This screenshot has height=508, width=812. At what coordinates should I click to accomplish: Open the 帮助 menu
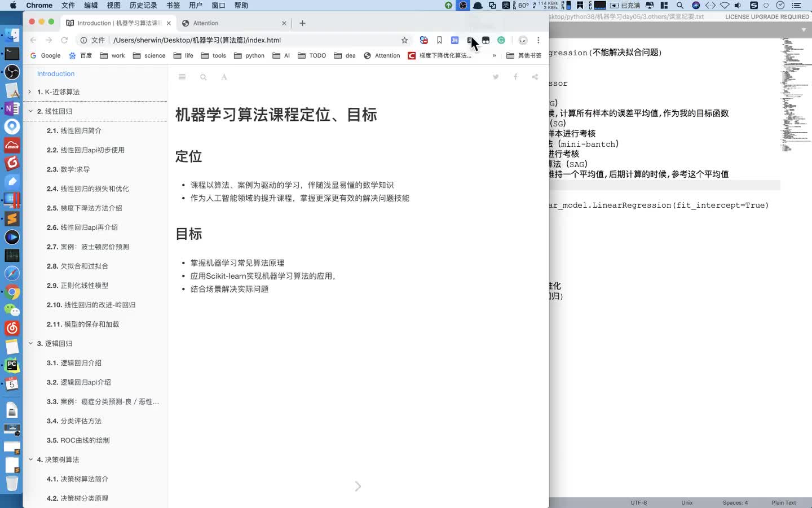241,5
